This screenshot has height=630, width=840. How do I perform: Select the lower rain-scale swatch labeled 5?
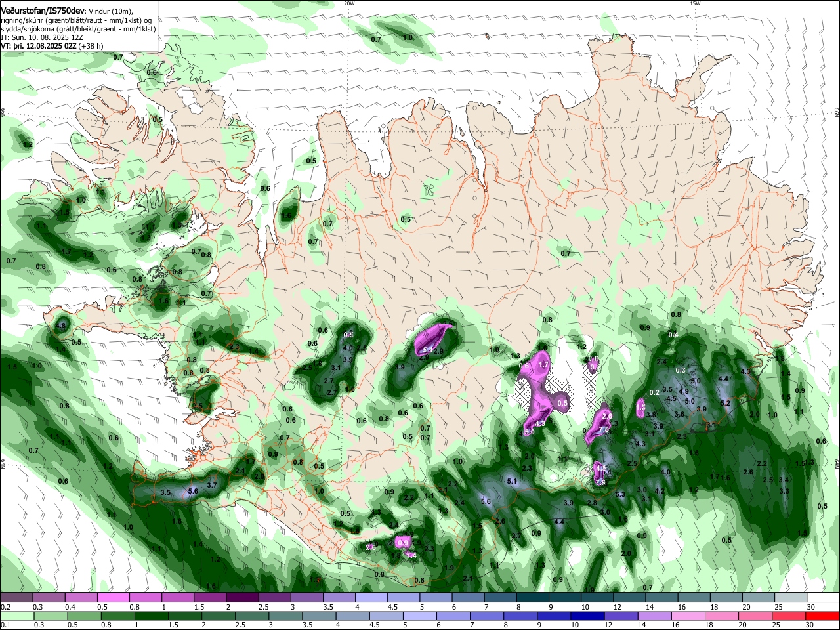(420, 616)
